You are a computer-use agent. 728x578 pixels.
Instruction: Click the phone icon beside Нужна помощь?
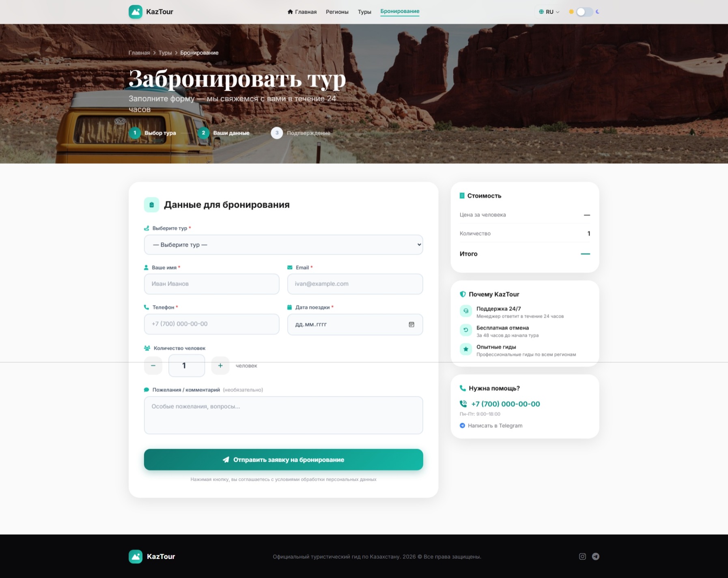(x=463, y=388)
